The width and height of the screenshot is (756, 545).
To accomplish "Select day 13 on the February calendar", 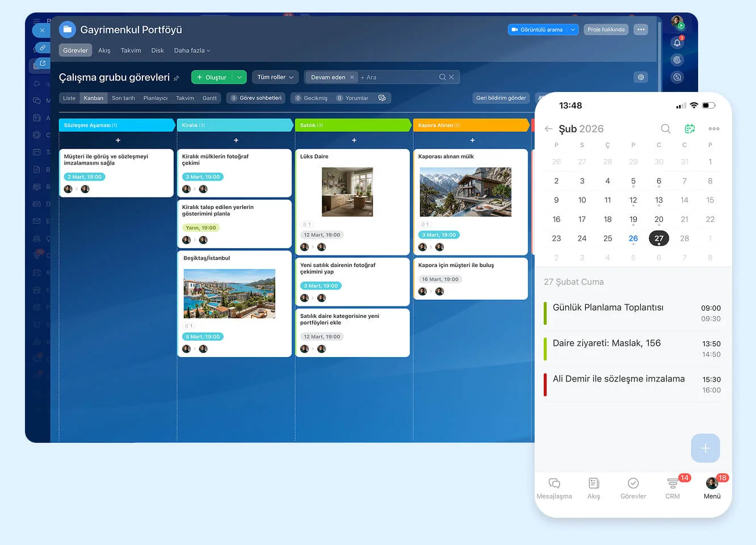I will tap(659, 200).
